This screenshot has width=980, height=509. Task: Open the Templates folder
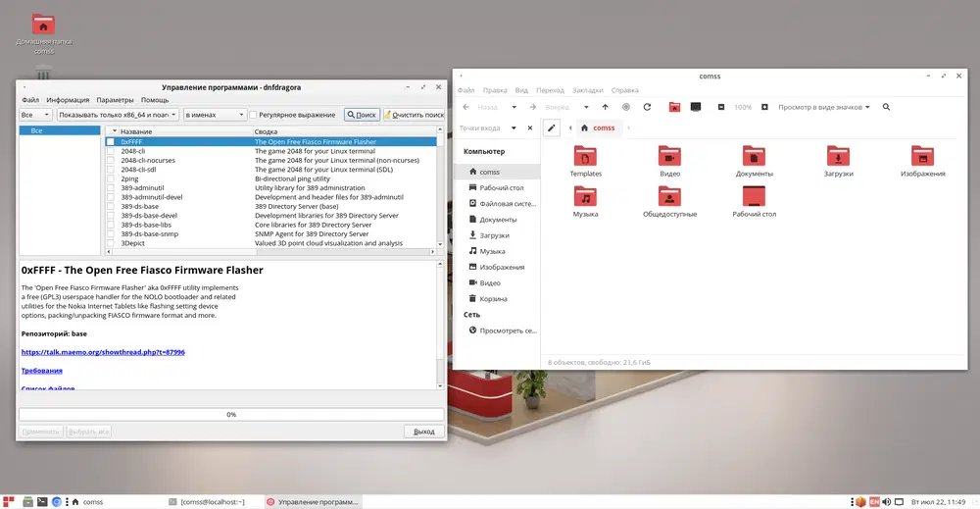click(x=586, y=161)
